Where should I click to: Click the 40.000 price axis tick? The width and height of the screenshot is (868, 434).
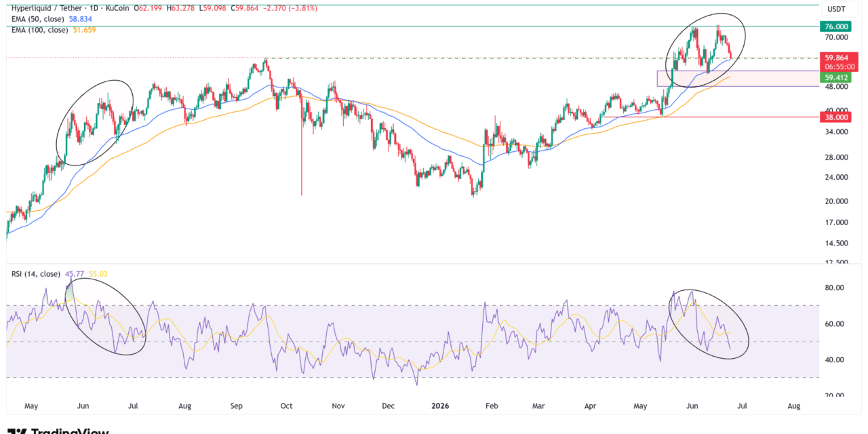[x=836, y=111]
